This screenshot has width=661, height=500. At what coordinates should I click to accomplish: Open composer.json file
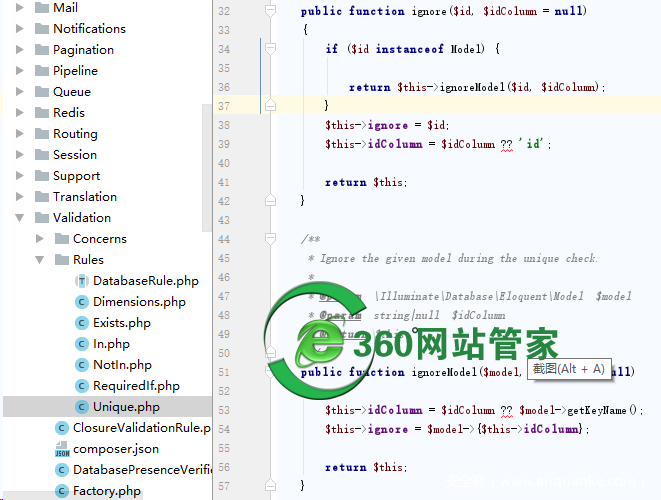click(x=116, y=449)
